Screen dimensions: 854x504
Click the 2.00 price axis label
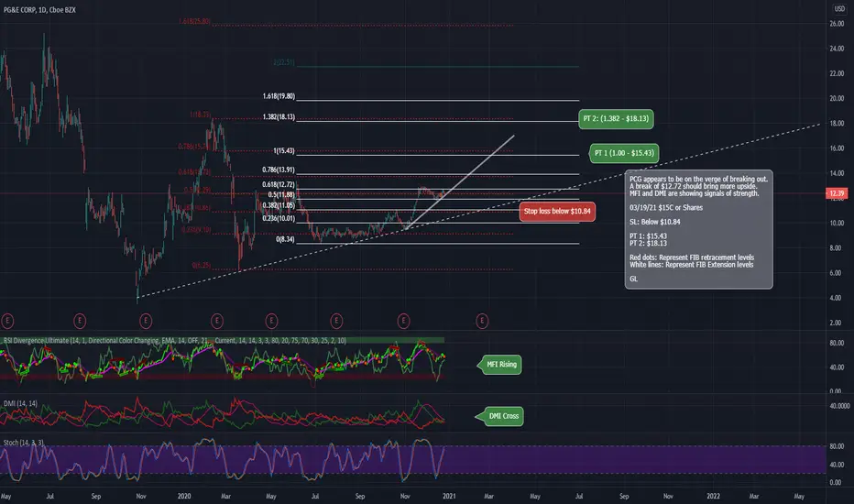click(x=835, y=323)
